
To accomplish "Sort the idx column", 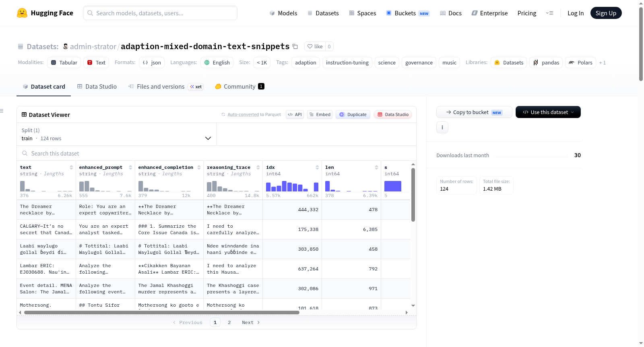I will (317, 167).
